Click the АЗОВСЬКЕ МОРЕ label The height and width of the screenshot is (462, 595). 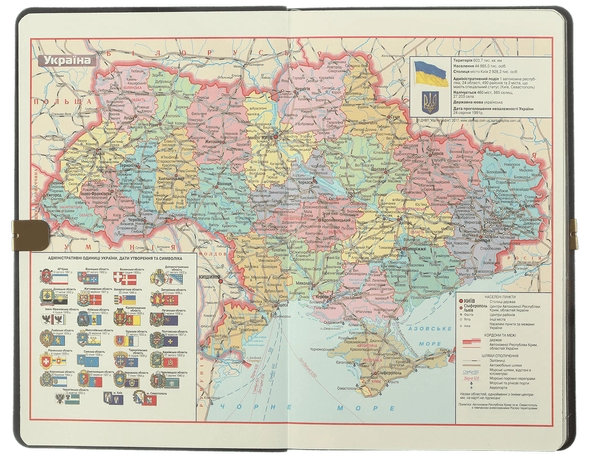[430, 336]
